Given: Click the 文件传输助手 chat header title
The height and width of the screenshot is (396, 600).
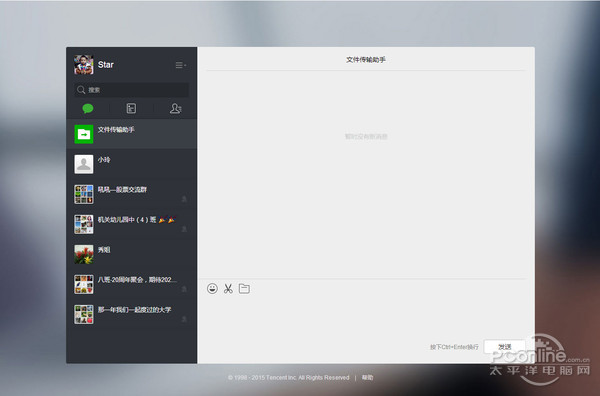Looking at the screenshot, I should click(x=366, y=60).
